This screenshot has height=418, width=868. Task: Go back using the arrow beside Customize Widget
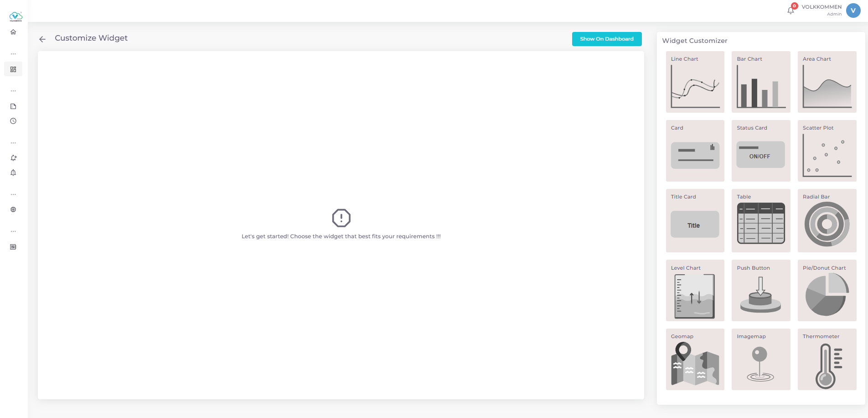pyautogui.click(x=42, y=39)
